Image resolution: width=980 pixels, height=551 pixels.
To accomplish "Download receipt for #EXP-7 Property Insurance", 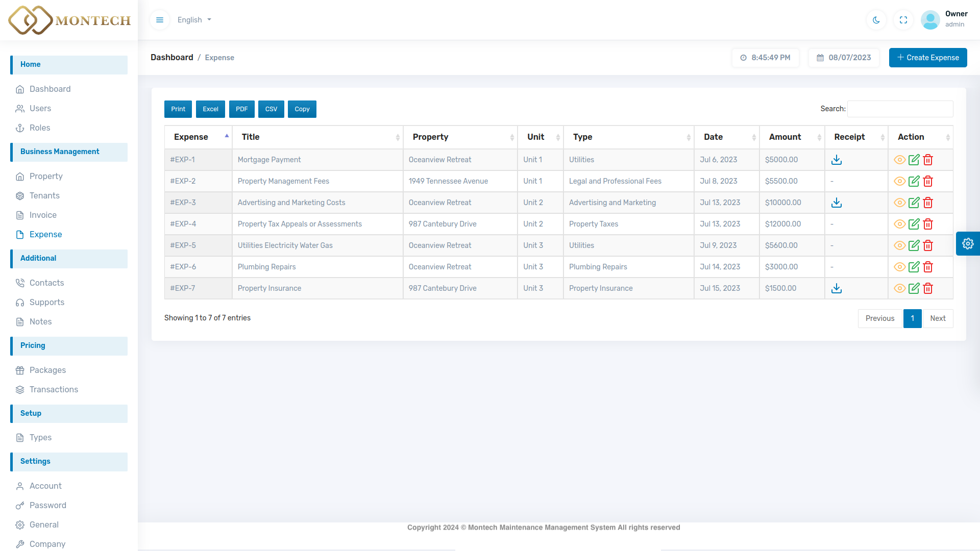I will [x=836, y=288].
